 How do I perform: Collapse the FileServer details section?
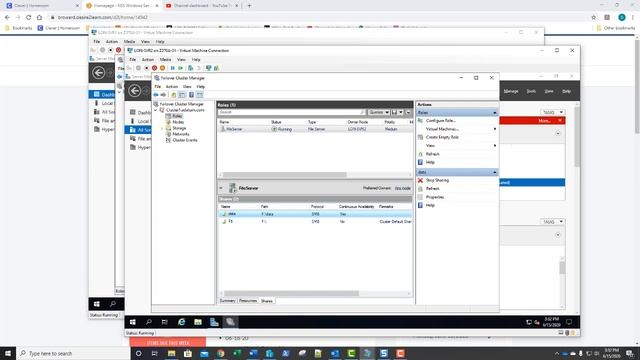point(221,188)
